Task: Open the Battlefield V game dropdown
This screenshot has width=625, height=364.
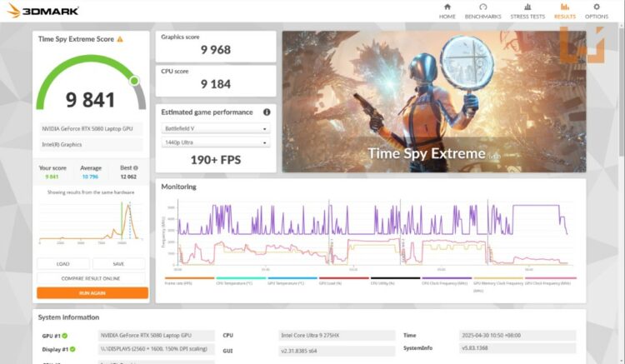Action: [x=215, y=129]
